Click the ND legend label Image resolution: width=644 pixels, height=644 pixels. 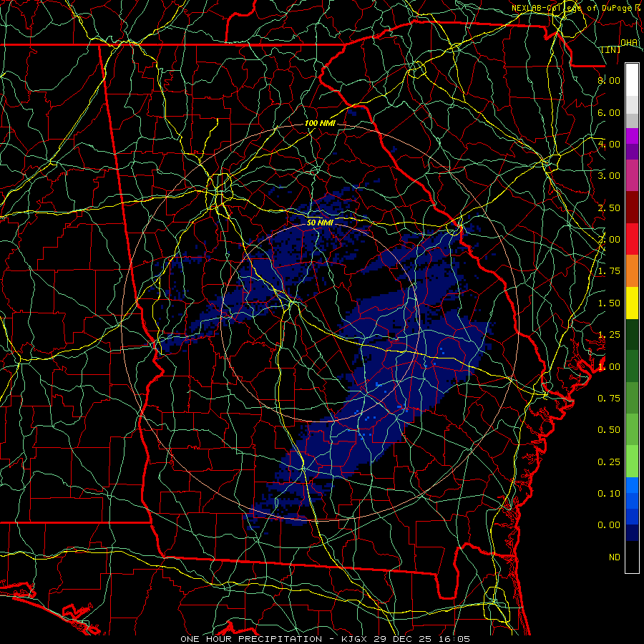coord(615,557)
